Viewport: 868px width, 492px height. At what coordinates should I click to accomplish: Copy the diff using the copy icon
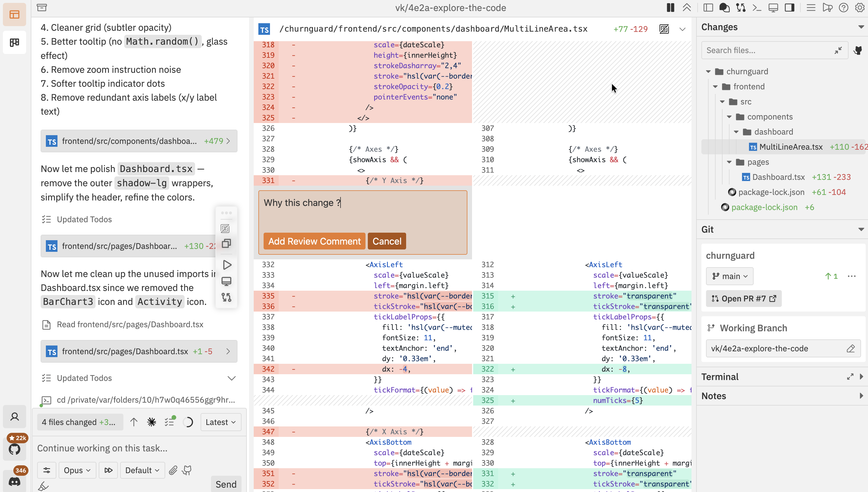[226, 243]
